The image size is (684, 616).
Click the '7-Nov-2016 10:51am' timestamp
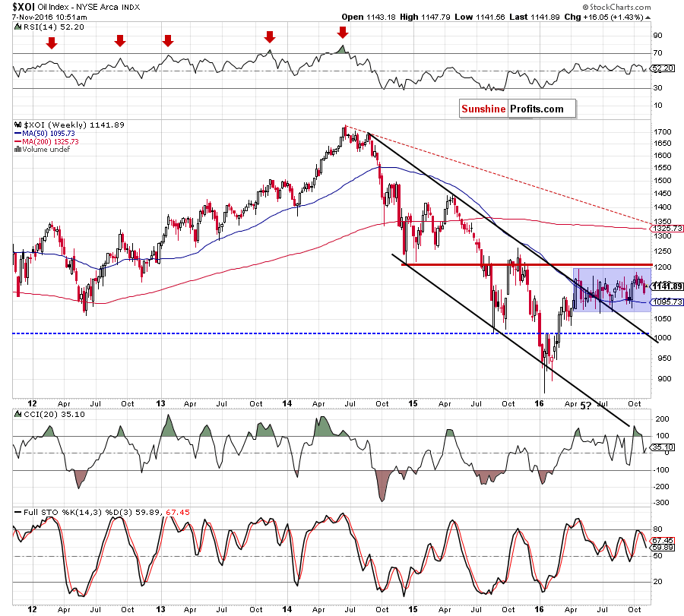coord(49,17)
